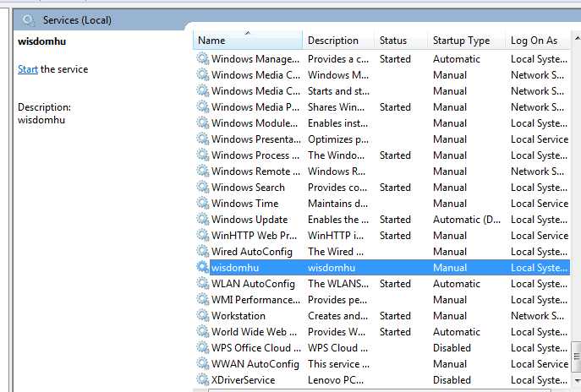The height and width of the screenshot is (392, 581).
Task: Click The WLANS... description text
Action: point(338,284)
